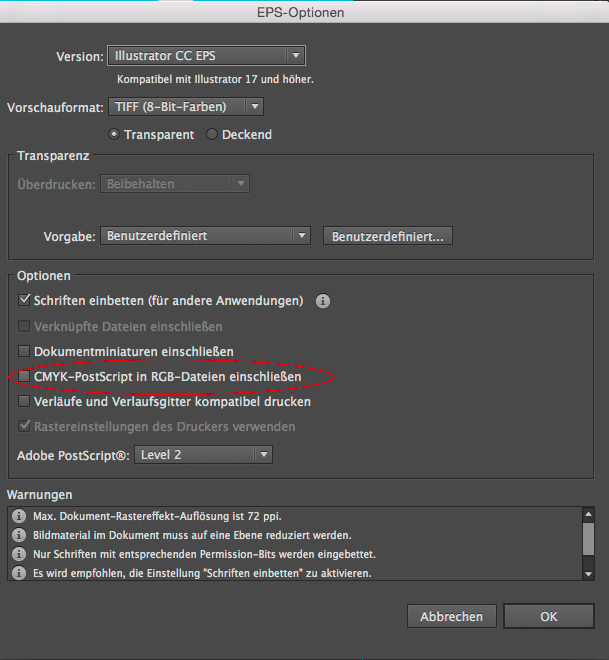Screen dimensions: 609x660
Task: Open the Version dropdown (Illustrator CC EPS)
Action: [207, 56]
